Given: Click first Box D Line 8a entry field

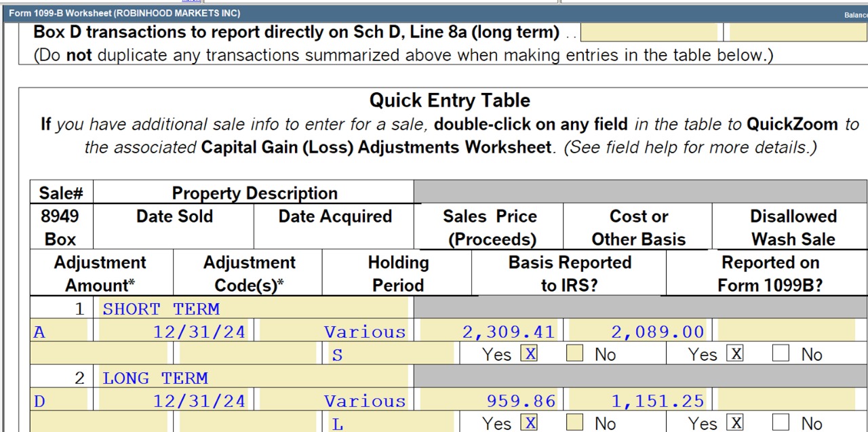Looking at the screenshot, I should (649, 33).
